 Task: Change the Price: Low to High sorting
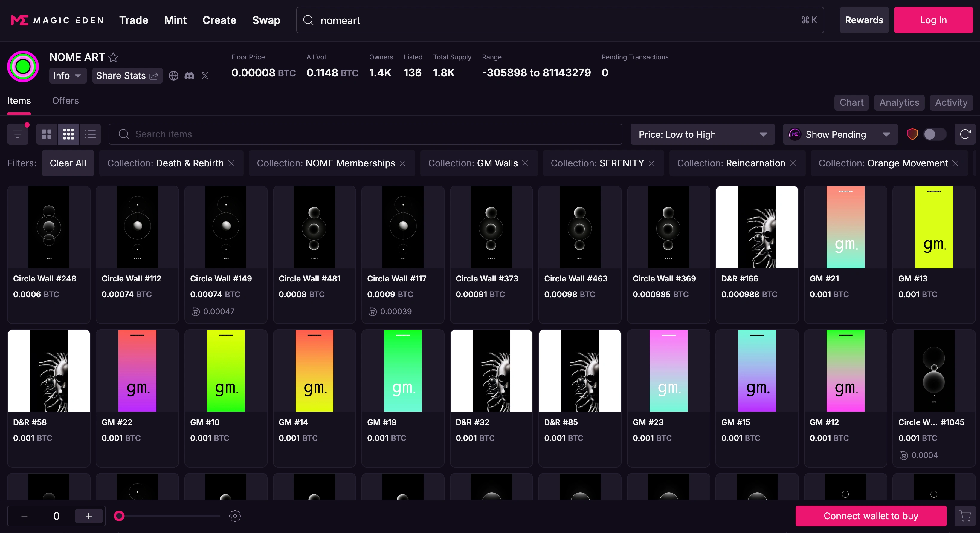coord(702,134)
